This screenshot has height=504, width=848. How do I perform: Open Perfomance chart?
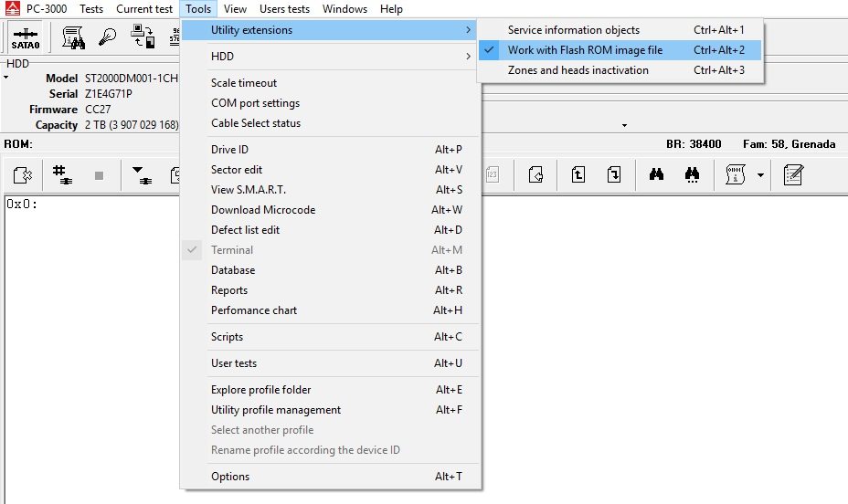(331, 310)
